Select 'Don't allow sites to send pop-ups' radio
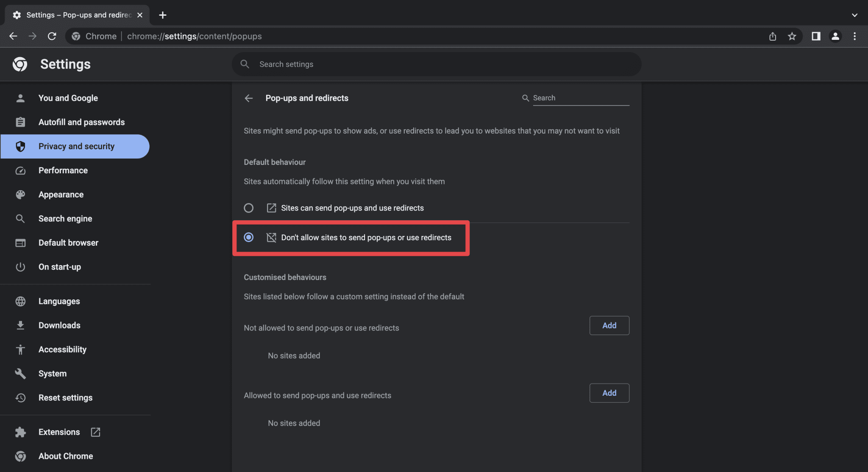This screenshot has width=868, height=472. pos(249,237)
